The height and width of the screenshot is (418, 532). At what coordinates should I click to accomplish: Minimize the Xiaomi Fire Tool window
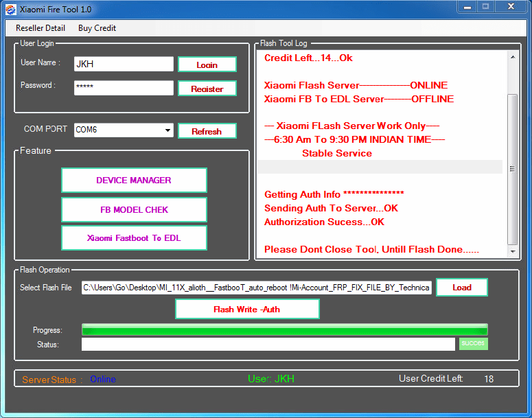(467, 7)
